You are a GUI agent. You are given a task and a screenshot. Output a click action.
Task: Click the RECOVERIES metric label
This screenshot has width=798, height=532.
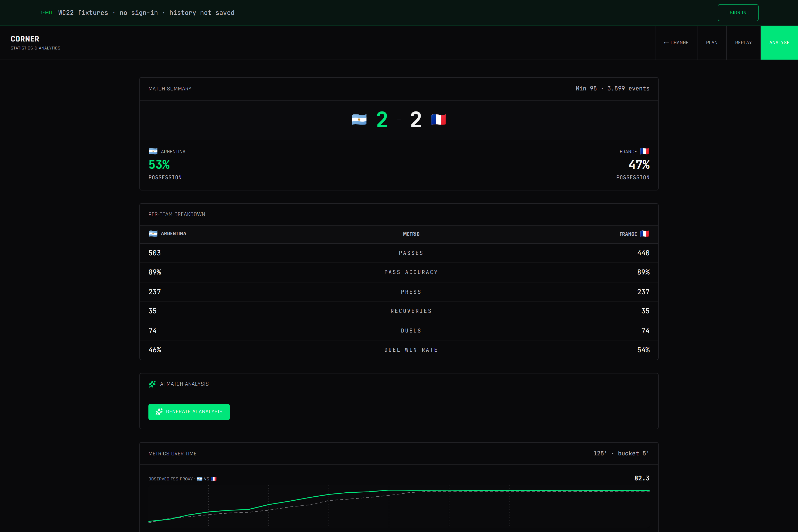[x=411, y=311]
